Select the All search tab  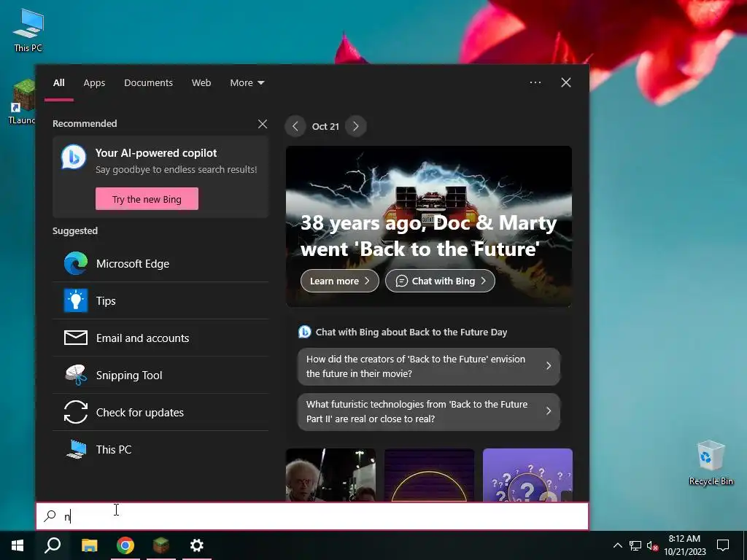click(x=58, y=83)
